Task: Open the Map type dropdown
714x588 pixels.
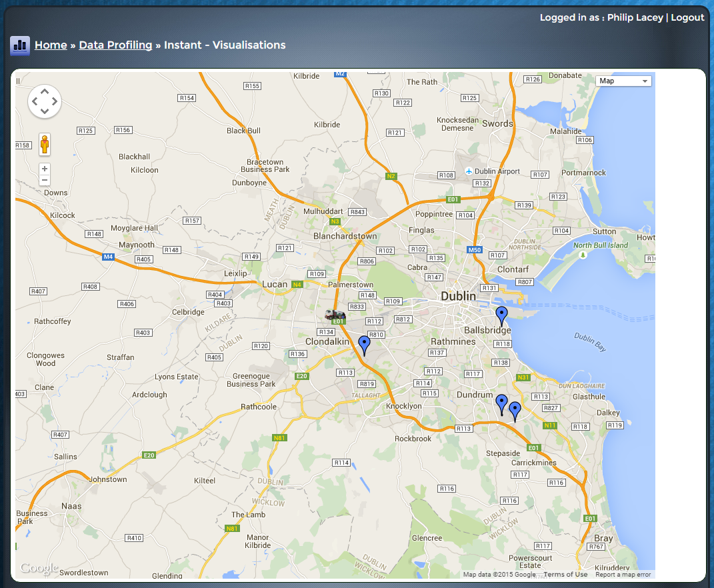Action: [623, 81]
